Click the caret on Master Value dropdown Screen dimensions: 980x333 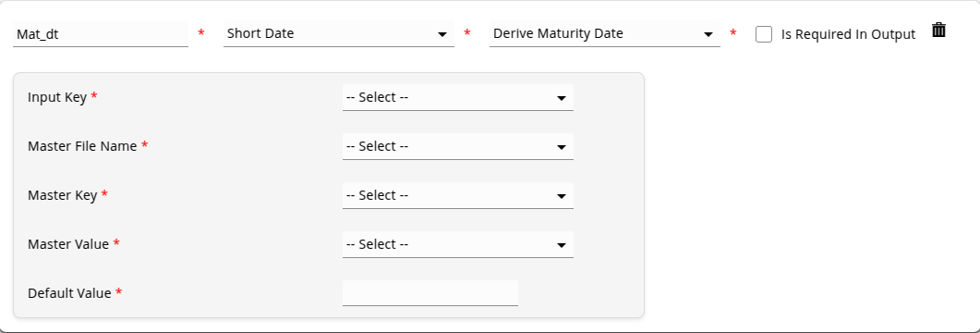pos(562,245)
